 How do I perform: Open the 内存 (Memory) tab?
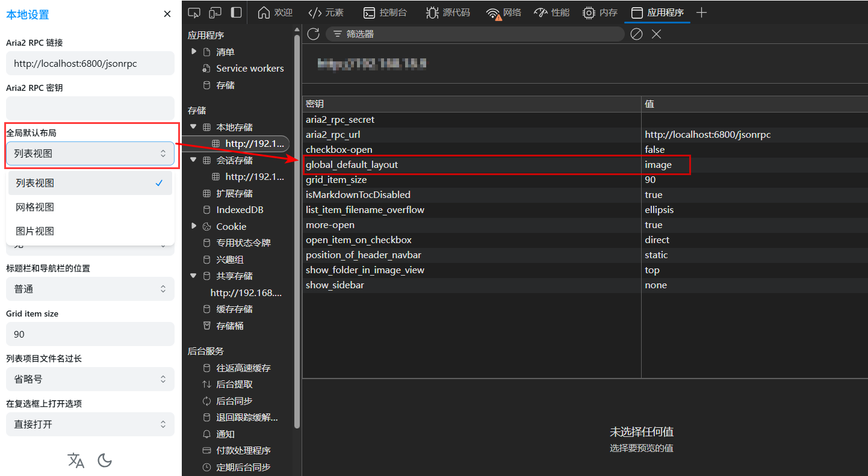600,13
